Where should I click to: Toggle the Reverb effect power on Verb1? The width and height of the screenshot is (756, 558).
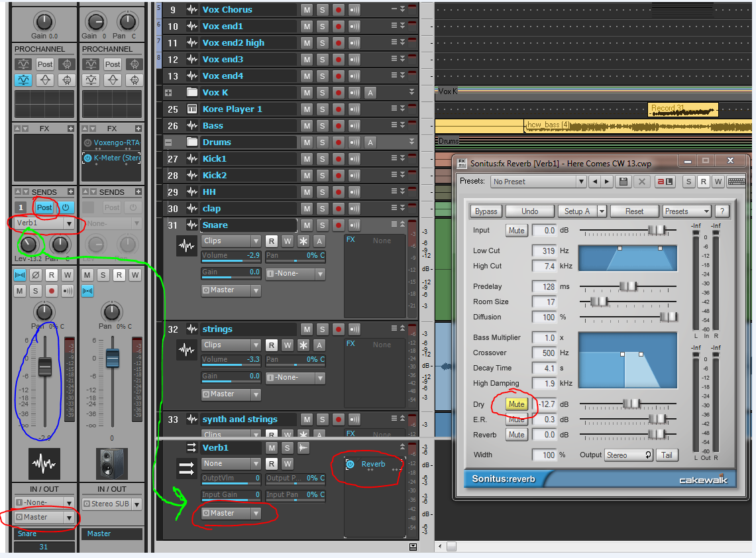pyautogui.click(x=351, y=464)
